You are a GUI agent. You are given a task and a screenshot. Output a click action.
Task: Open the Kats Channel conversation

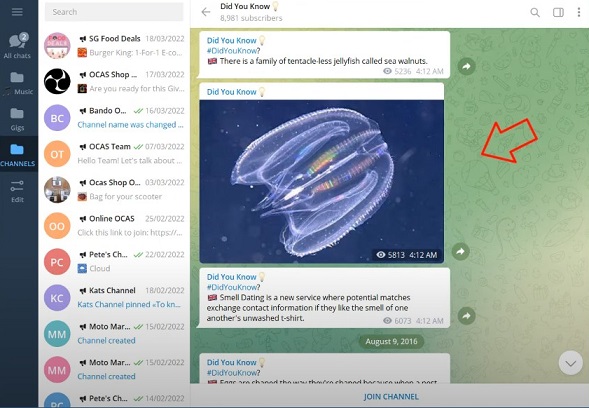tap(114, 298)
